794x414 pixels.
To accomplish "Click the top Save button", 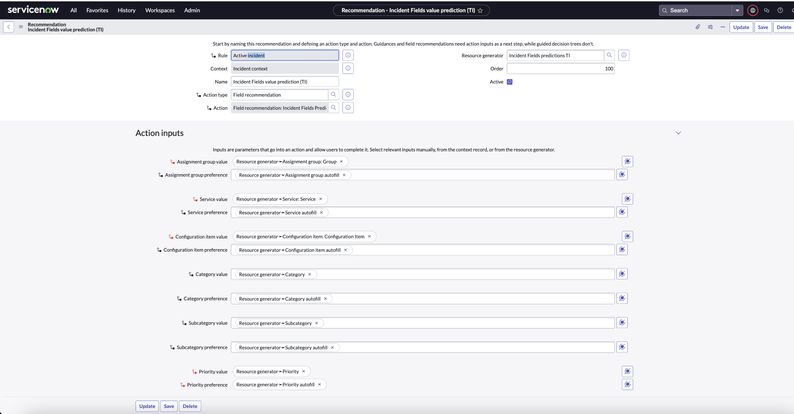I will (763, 27).
